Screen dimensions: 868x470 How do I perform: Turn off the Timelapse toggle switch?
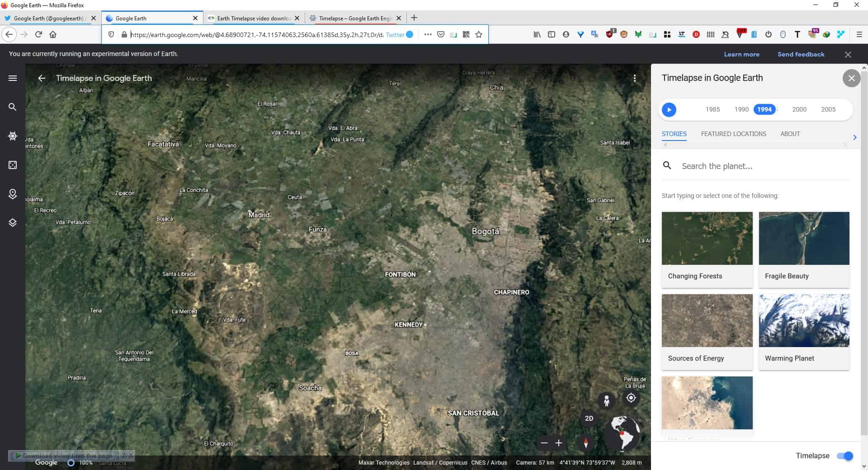click(845, 456)
